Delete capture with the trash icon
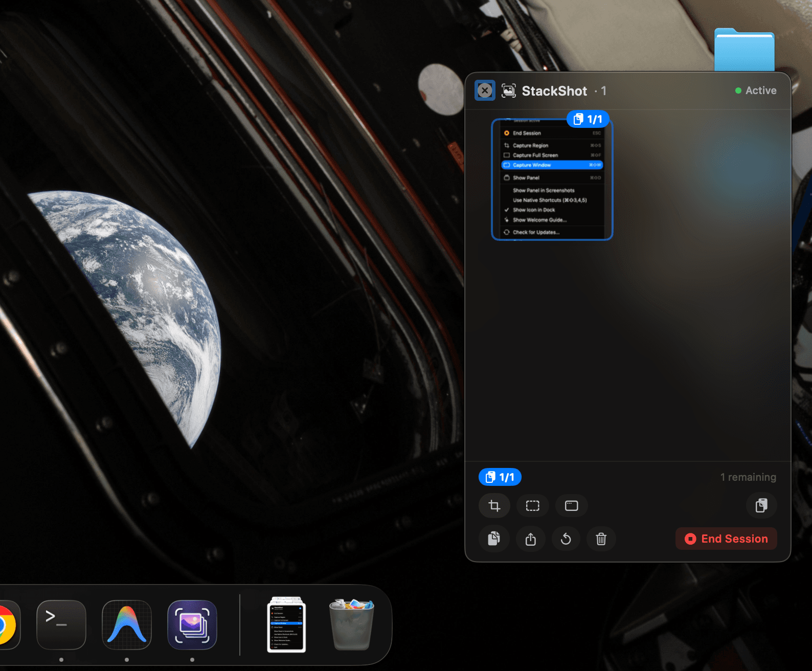812x671 pixels. pyautogui.click(x=601, y=539)
